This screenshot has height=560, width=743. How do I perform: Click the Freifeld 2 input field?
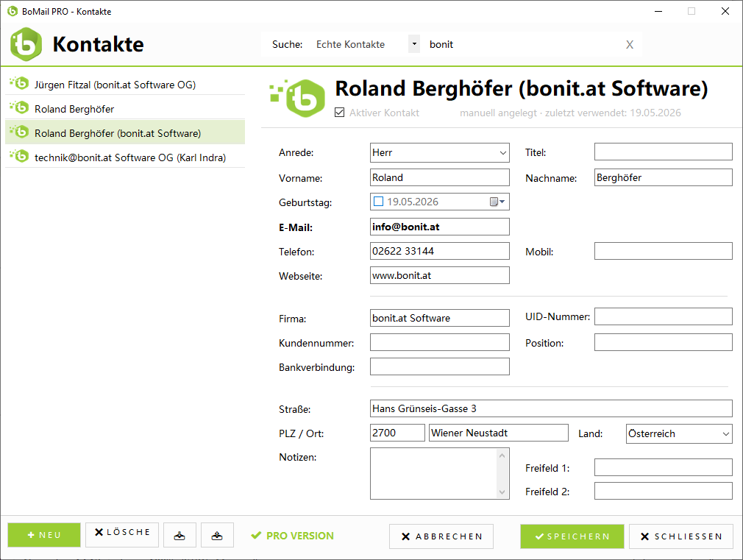664,491
